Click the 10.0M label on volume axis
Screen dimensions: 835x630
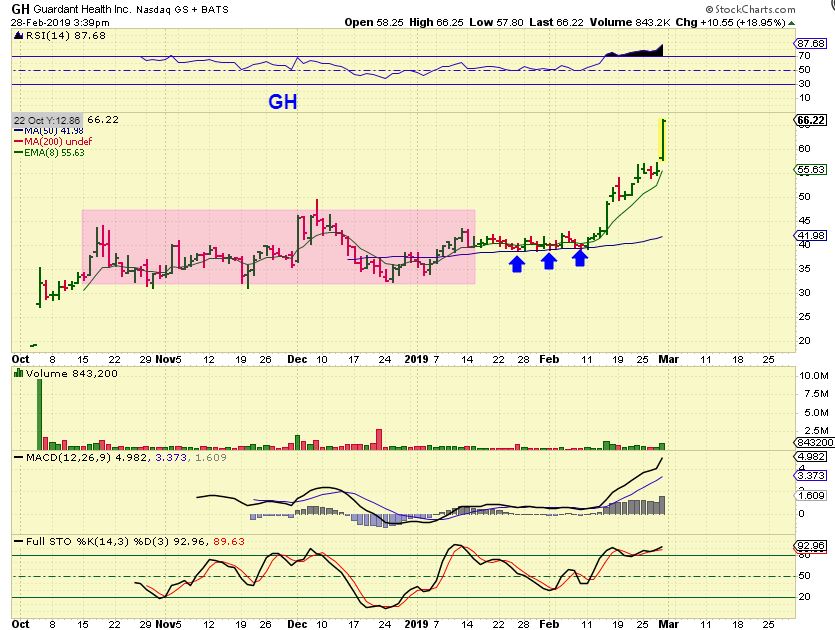coord(814,376)
